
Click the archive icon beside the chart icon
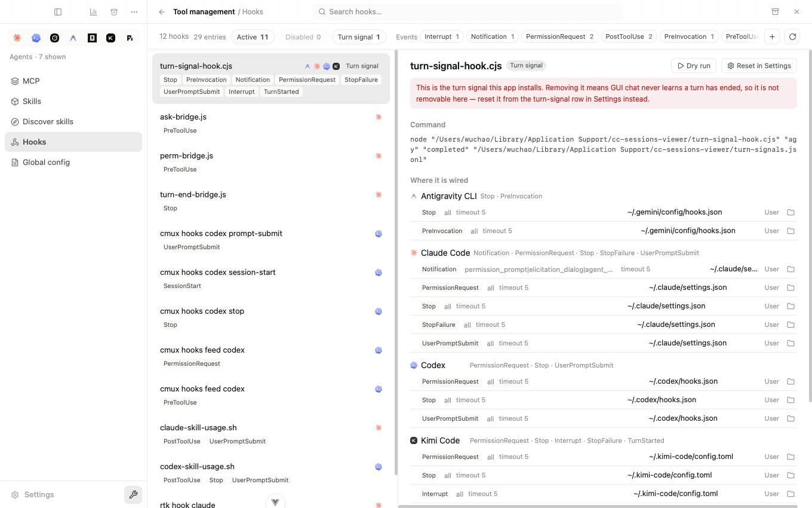114,12
